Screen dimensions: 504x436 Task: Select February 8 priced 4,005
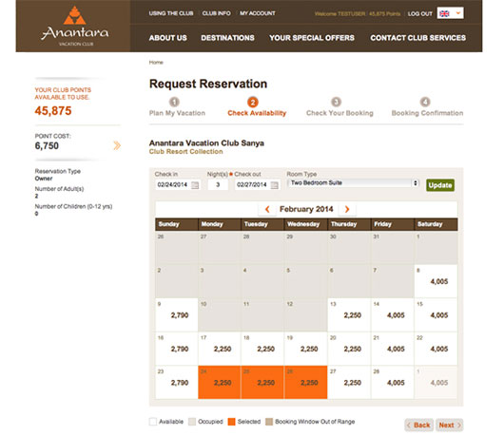[436, 281]
